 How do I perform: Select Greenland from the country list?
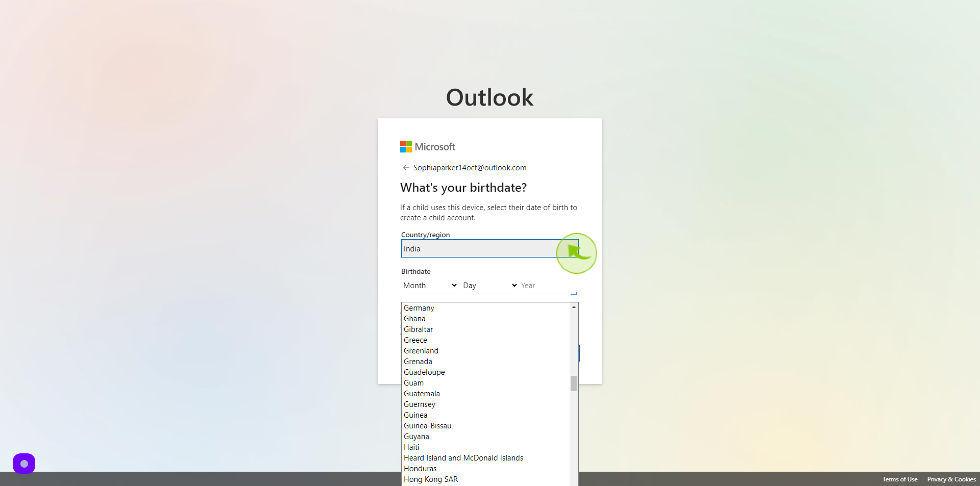485,351
